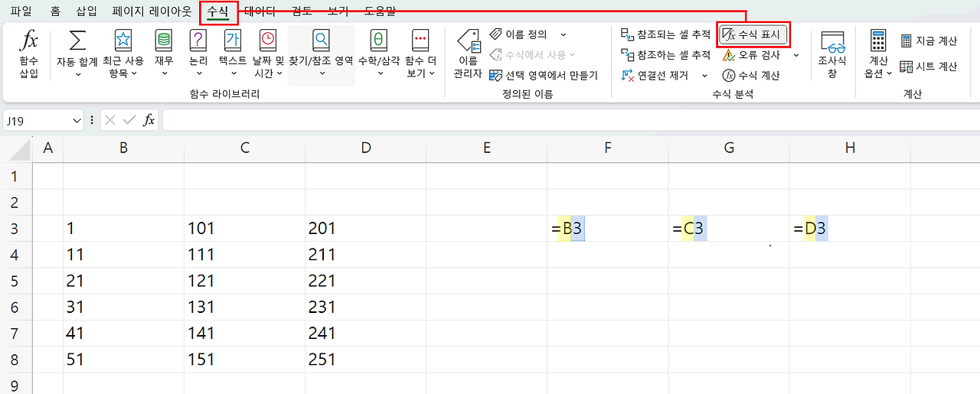Image resolution: width=980 pixels, height=394 pixels.
Task: Click the formula bar input field
Action: pos(570,120)
